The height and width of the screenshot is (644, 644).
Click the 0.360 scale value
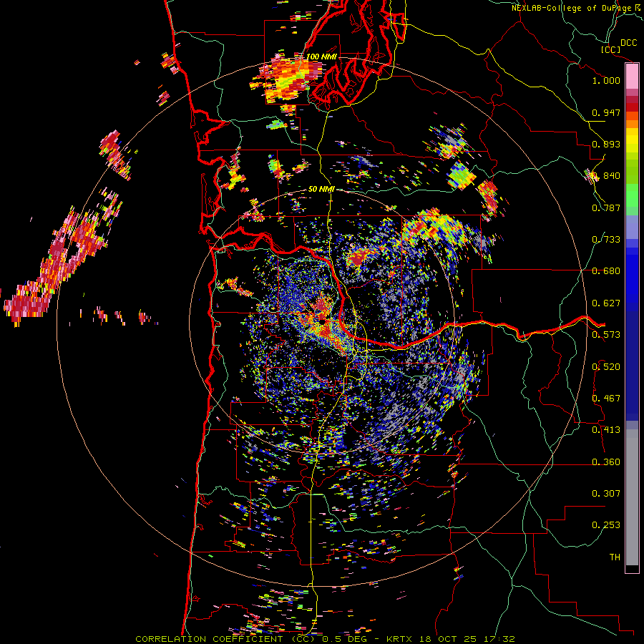(606, 462)
